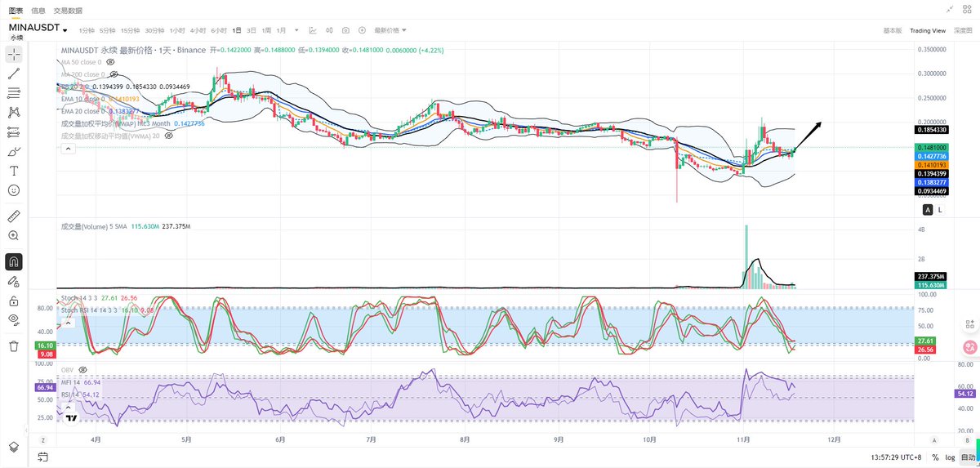Show the hidden MA 50 indicator
The image size is (980, 468).
click(x=111, y=62)
